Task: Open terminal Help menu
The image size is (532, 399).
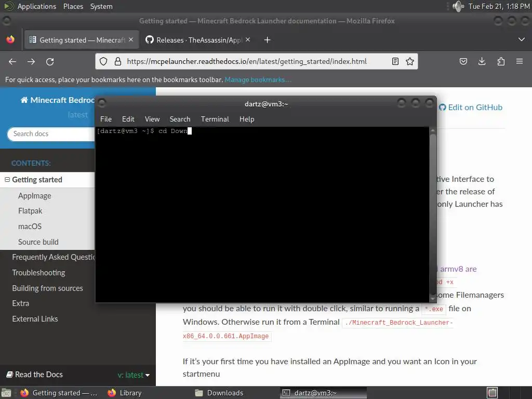Action: click(x=247, y=119)
